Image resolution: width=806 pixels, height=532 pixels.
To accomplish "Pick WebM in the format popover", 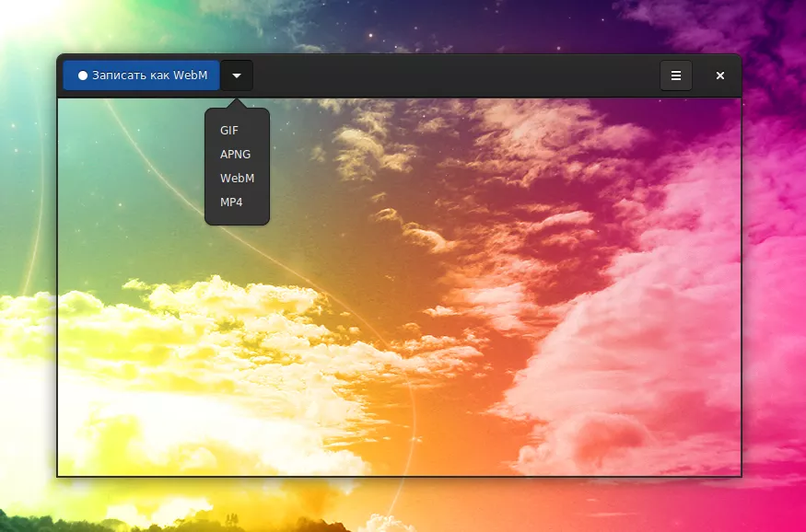I will (x=237, y=179).
